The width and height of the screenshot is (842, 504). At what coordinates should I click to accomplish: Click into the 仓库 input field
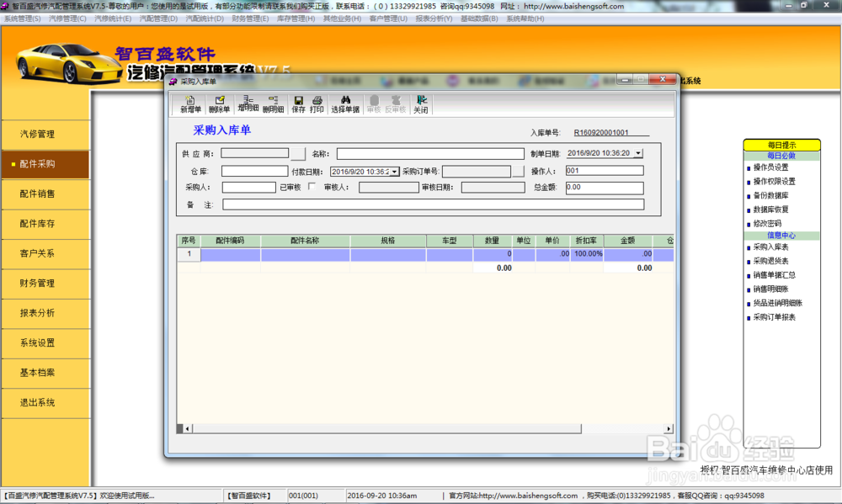(x=254, y=171)
